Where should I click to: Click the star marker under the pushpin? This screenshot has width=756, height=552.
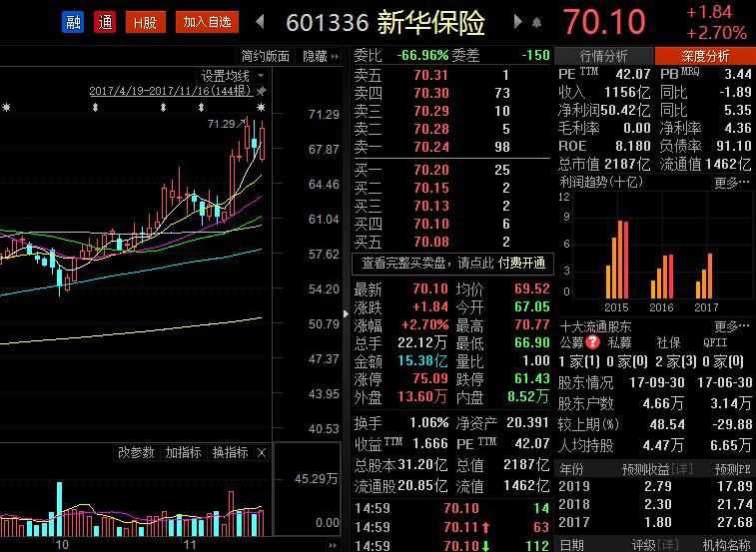[261, 107]
